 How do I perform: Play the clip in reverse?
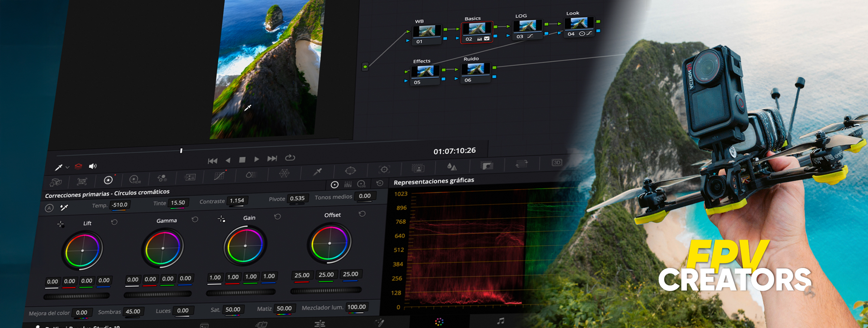pos(228,160)
